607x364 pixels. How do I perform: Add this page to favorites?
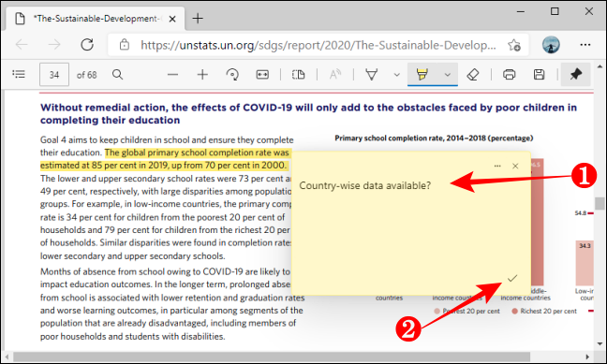click(x=514, y=45)
